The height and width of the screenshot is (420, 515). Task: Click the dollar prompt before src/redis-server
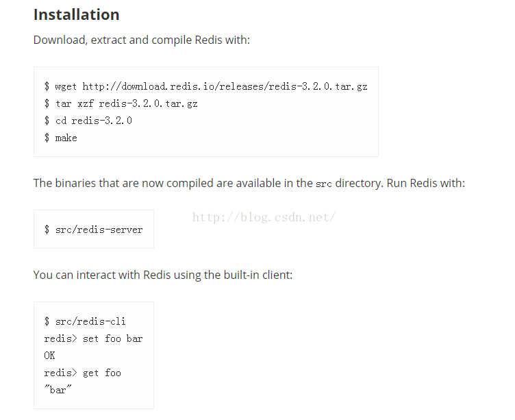[x=47, y=230]
